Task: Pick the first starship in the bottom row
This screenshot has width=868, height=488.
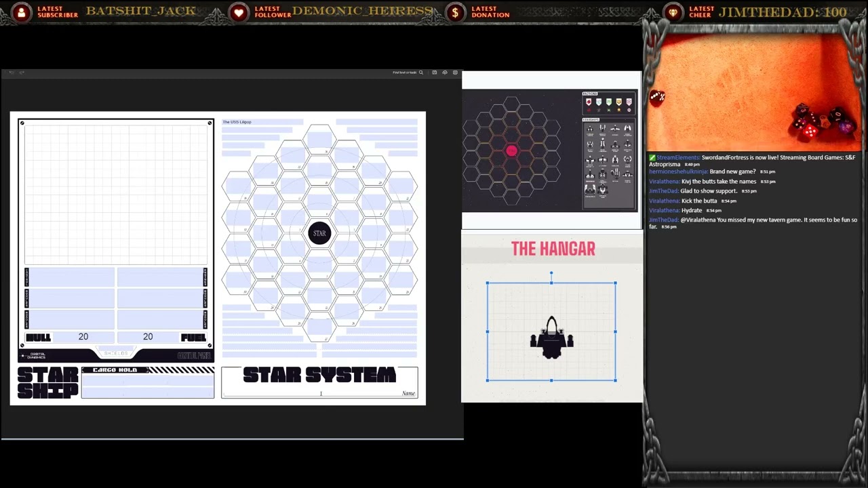Action: [x=590, y=190]
